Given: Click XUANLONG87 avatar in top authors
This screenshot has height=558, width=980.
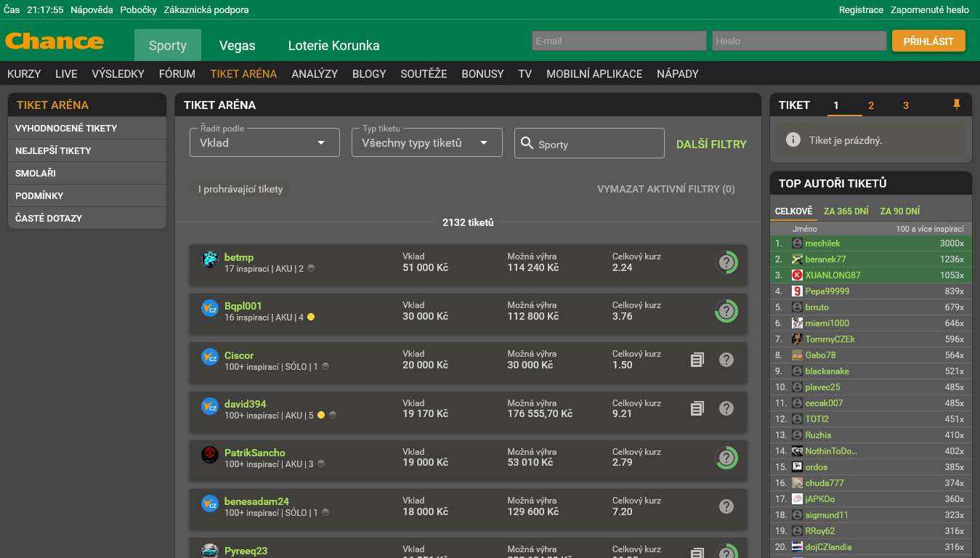Looking at the screenshot, I should [x=797, y=275].
